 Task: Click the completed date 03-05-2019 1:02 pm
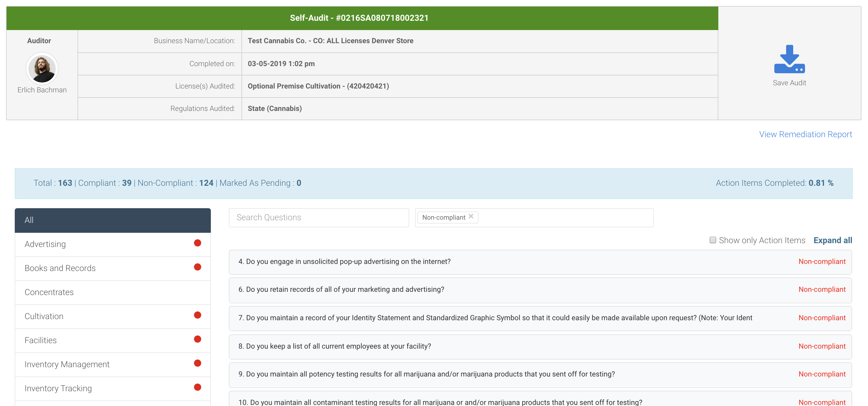point(281,64)
